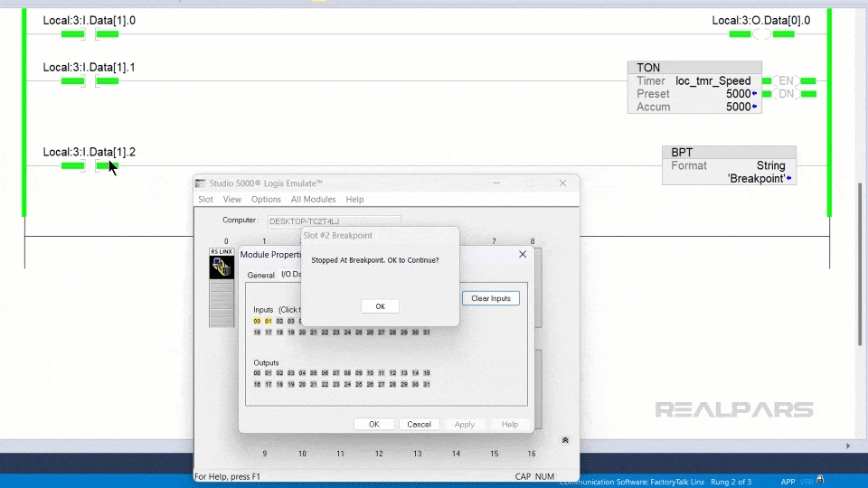Toggle output bit 00
The height and width of the screenshot is (488, 868).
(x=257, y=373)
